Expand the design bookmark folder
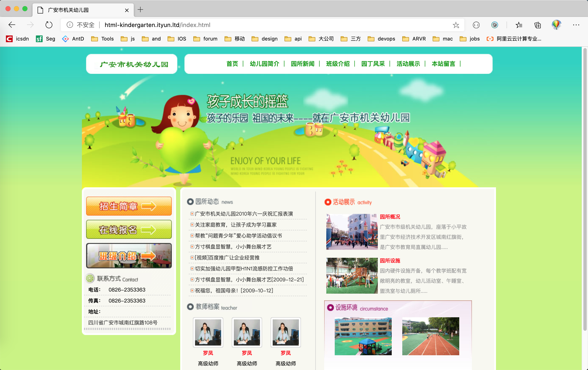The width and height of the screenshot is (588, 370). click(x=265, y=39)
